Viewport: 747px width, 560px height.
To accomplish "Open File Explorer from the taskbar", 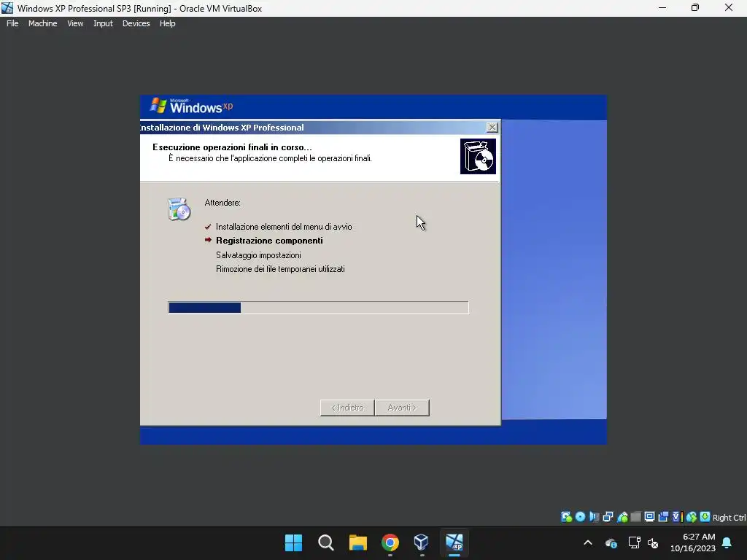I will coord(357,542).
